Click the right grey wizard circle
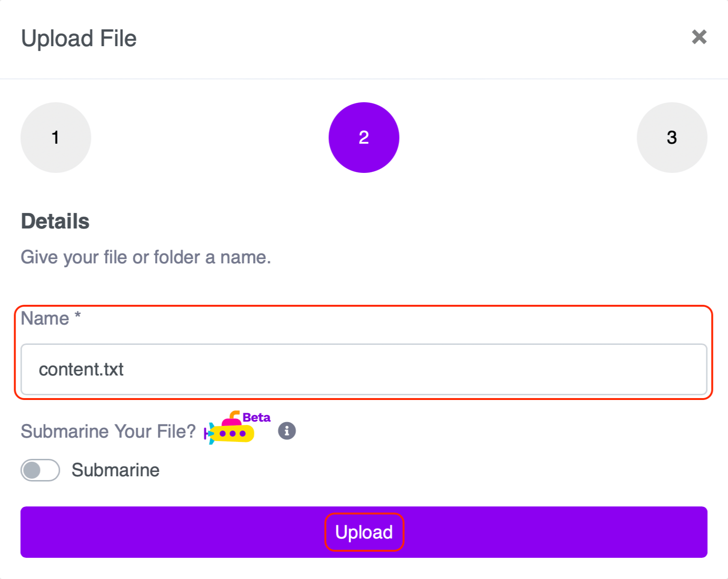This screenshot has width=728, height=579. coord(672,137)
